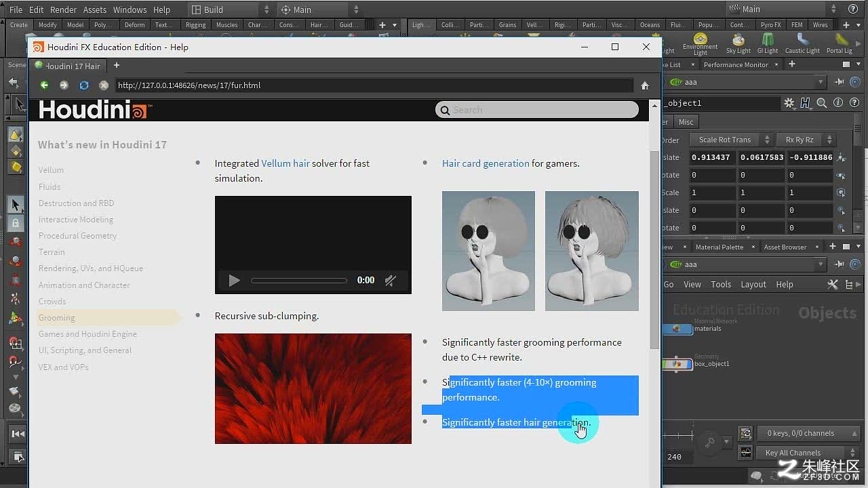The height and width of the screenshot is (488, 868).
Task: Follow the Hair card generation link
Action: (486, 163)
